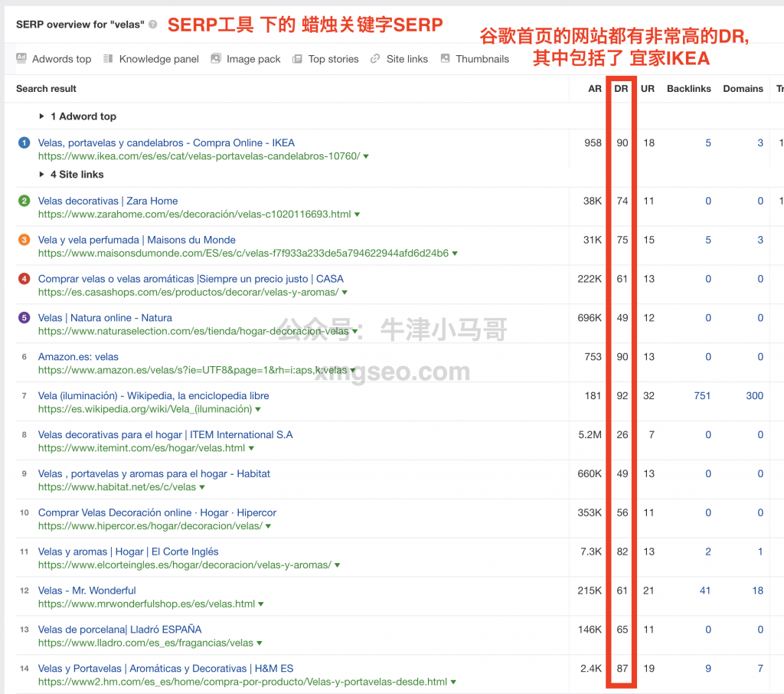Click Mr. Wonderful's 18 domains value

[757, 591]
